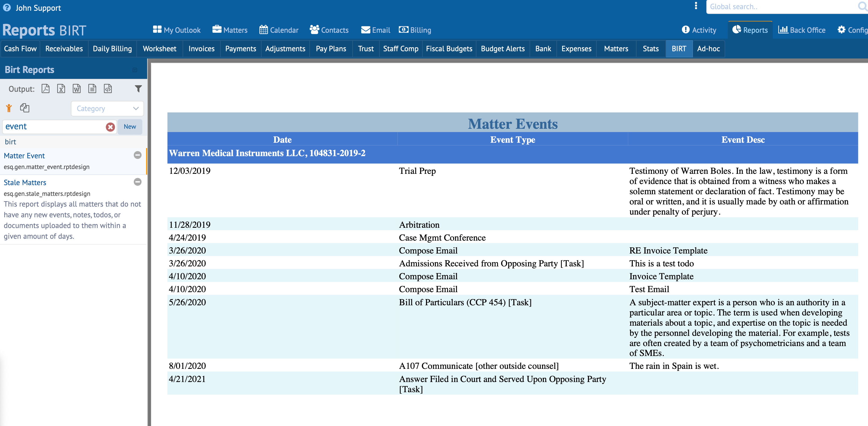The width and height of the screenshot is (868, 426).
Task: Export report as HTML code output
Action: tap(108, 89)
